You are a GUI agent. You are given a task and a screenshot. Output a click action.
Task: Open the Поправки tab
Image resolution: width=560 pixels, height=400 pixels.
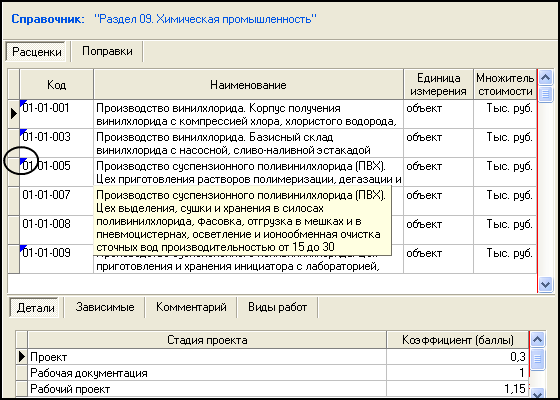tap(107, 51)
